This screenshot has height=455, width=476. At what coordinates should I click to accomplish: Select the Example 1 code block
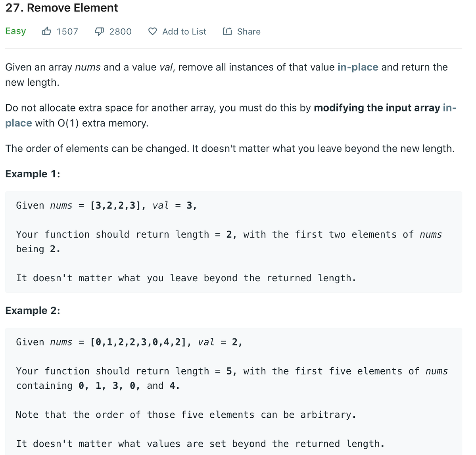click(x=233, y=241)
